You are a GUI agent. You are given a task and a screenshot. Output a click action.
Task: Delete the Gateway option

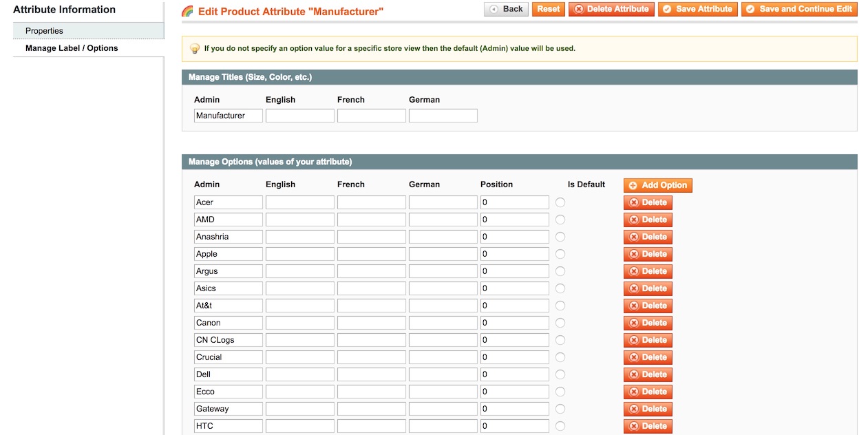coord(648,409)
